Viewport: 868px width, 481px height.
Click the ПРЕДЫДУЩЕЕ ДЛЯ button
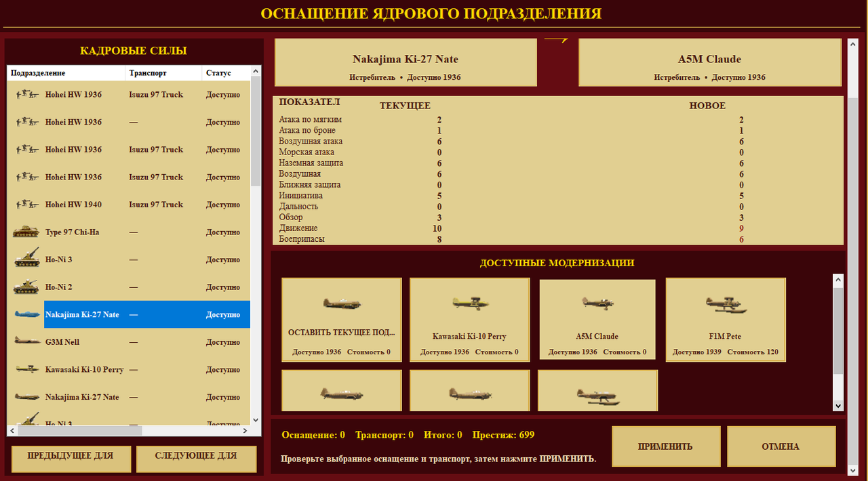[71, 459]
